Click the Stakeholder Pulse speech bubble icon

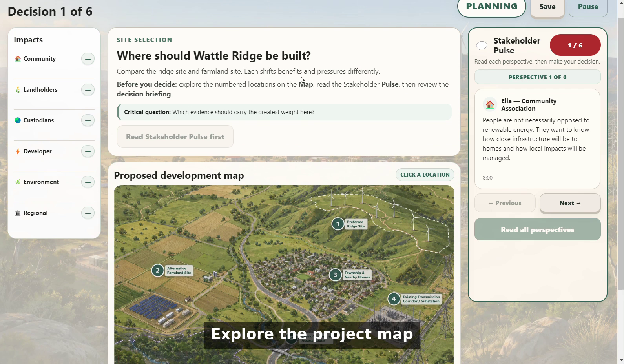482,45
